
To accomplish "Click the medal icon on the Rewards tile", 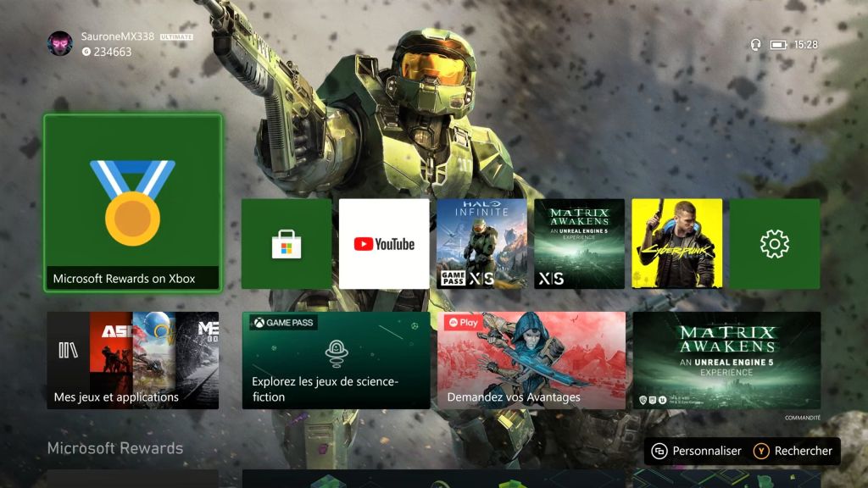I will click(133, 202).
